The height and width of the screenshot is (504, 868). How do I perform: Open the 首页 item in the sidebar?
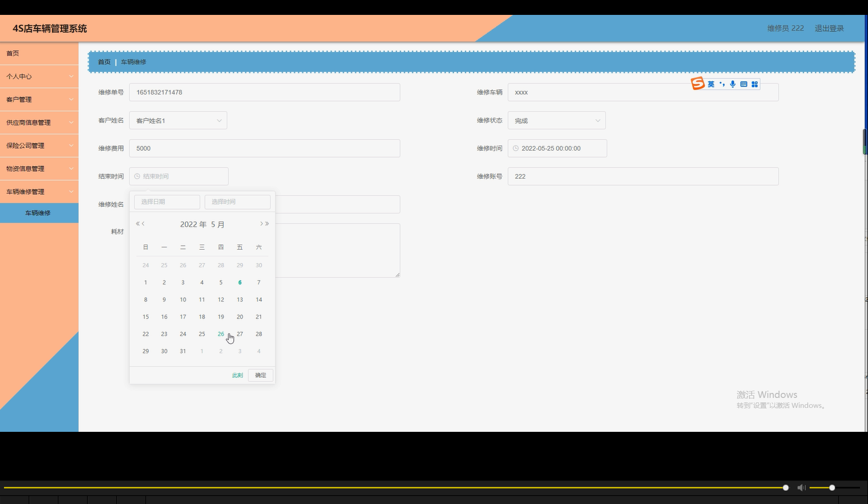click(39, 53)
